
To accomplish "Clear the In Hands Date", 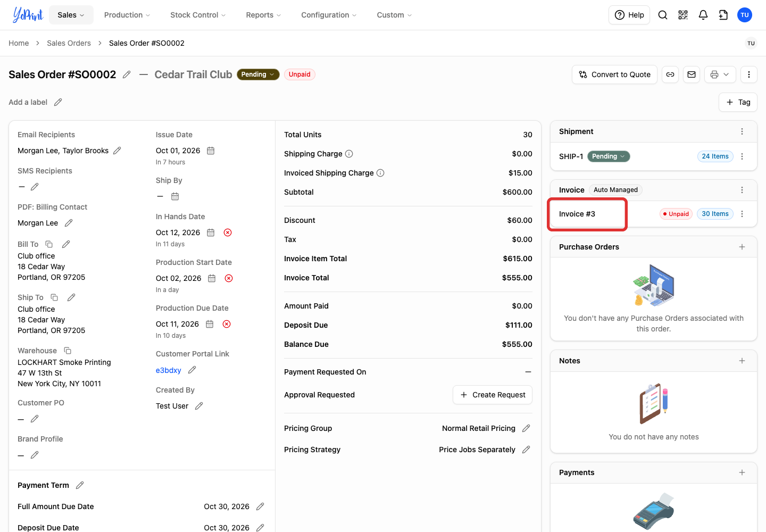I will (228, 232).
